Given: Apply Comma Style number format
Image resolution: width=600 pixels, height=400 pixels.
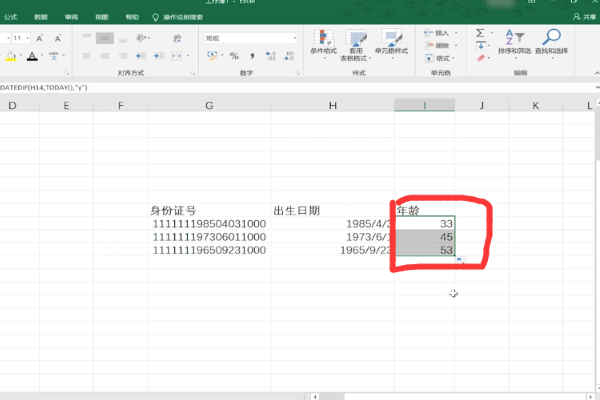Looking at the screenshot, I should click(252, 56).
